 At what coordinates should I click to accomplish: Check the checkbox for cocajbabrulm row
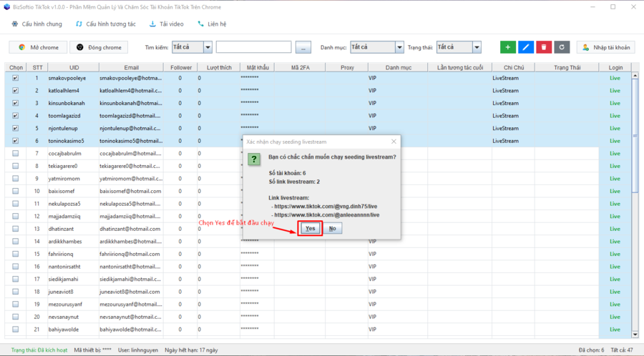point(16,153)
